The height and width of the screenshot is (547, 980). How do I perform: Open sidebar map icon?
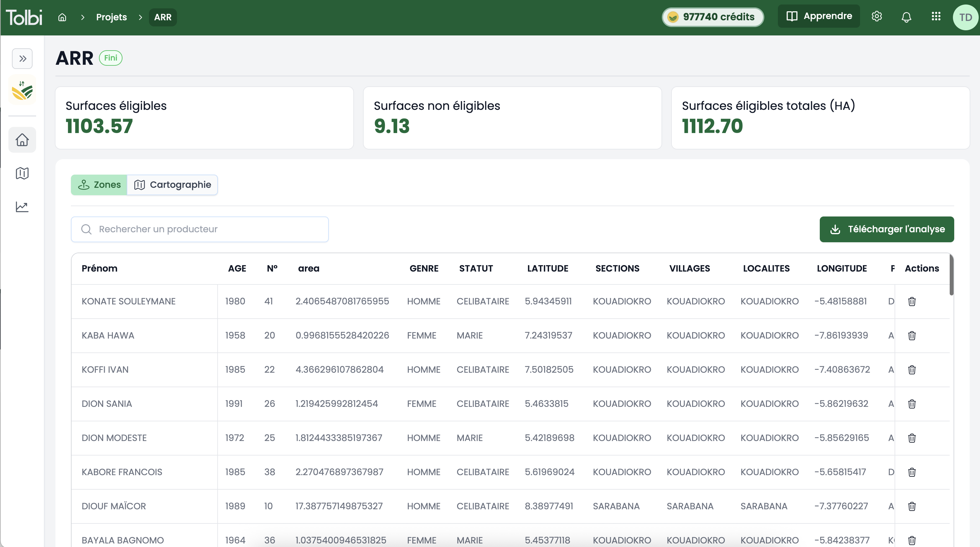pos(22,173)
